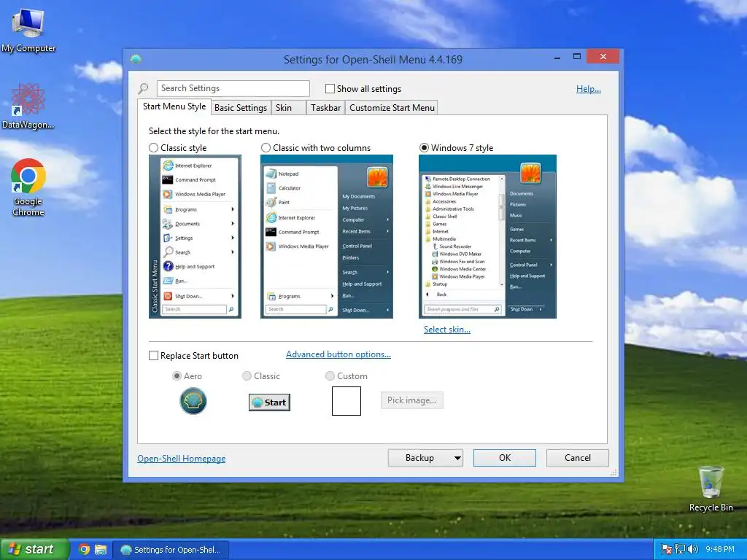The width and height of the screenshot is (747, 560).
Task: Click the Windows 7 style preview thumbnail
Action: (x=487, y=237)
